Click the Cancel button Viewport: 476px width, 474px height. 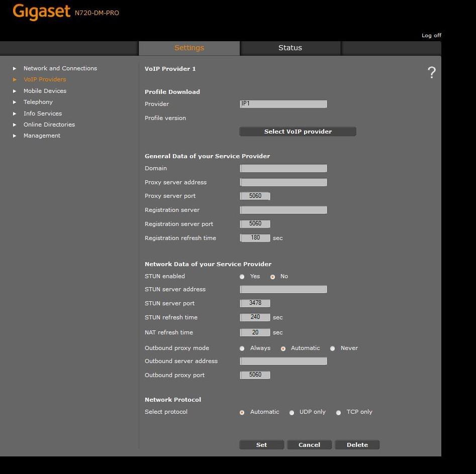[x=309, y=445]
